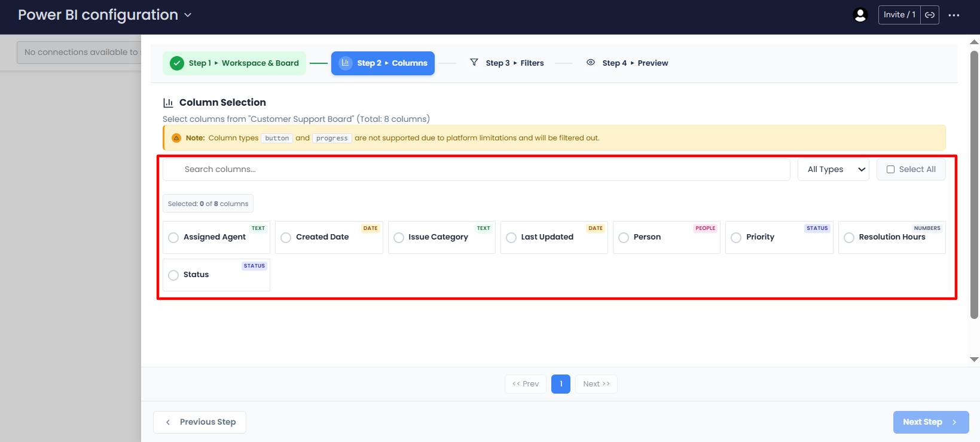
Task: Select the Assigned Agent column radio
Action: [173, 238]
